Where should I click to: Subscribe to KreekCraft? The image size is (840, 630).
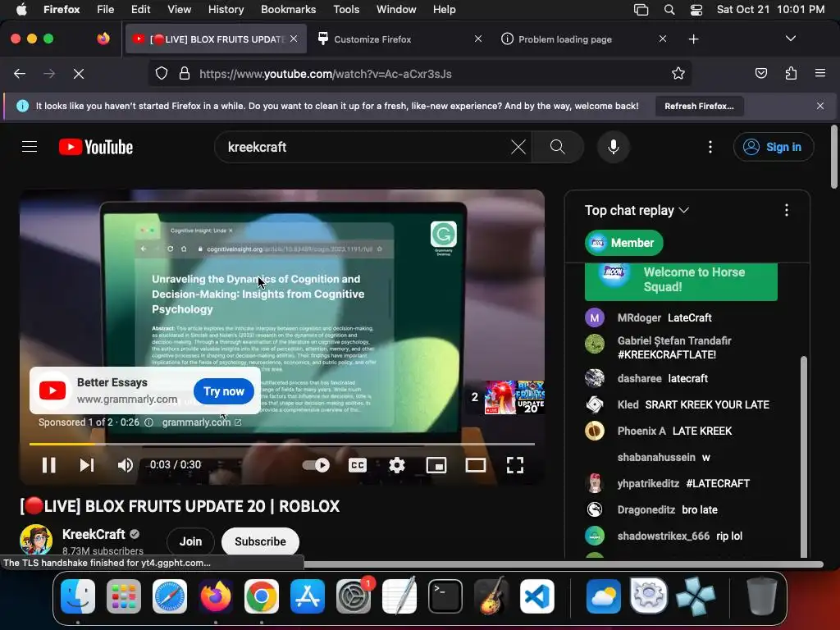click(260, 541)
